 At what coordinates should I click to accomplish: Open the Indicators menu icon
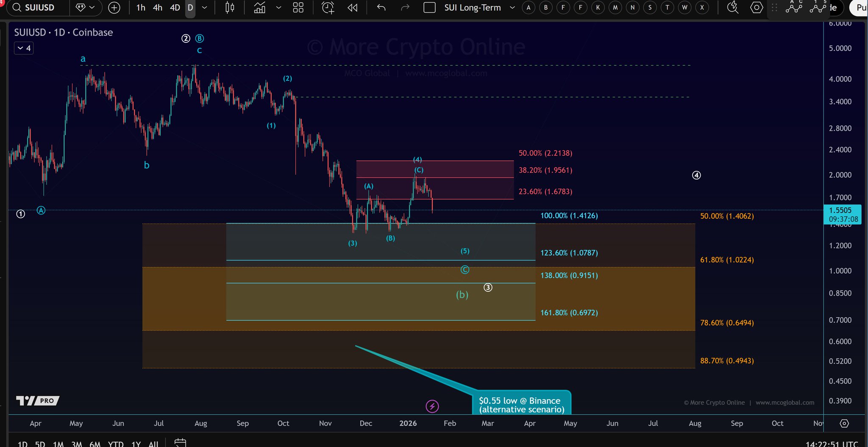[259, 8]
